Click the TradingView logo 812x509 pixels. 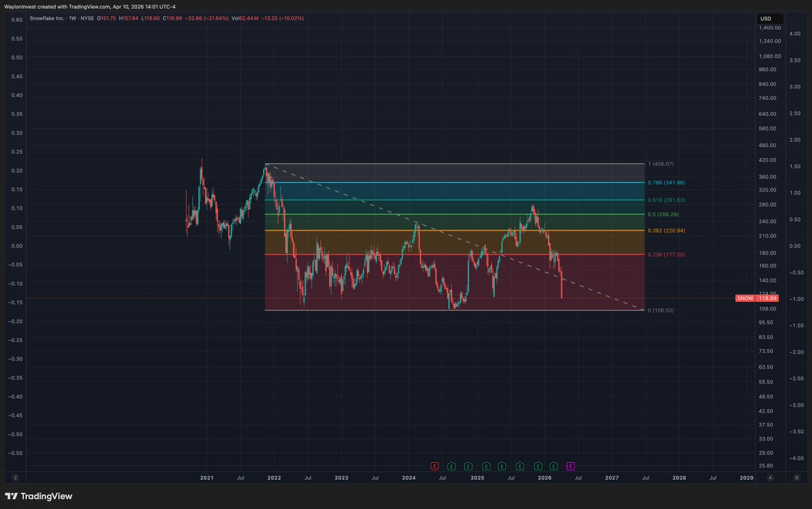(x=39, y=496)
